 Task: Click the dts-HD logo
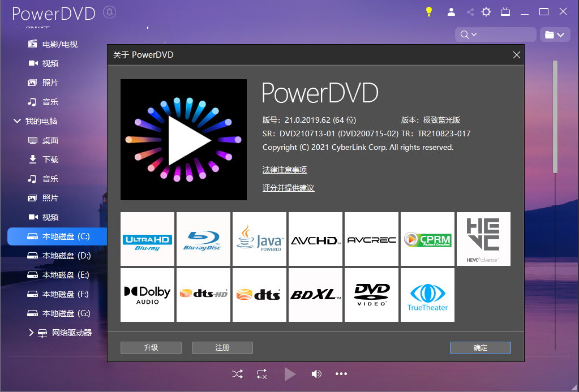tap(203, 295)
